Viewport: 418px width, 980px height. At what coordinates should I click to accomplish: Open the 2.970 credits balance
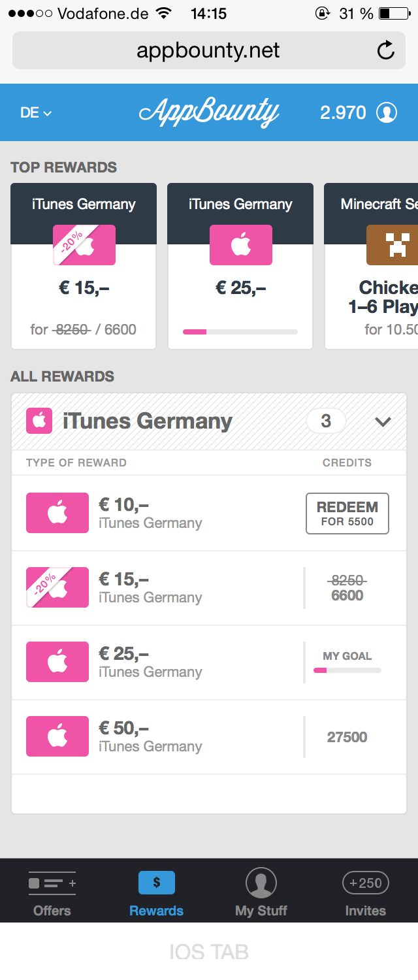[x=343, y=112]
